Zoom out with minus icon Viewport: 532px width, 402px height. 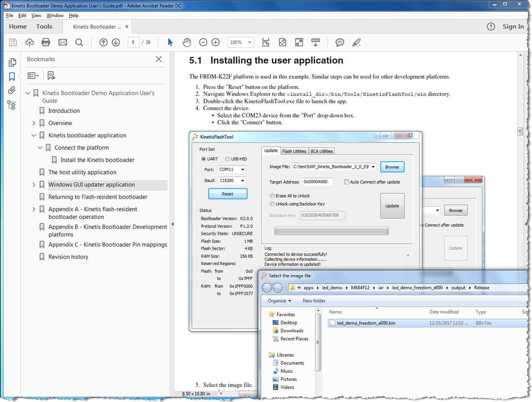[203, 43]
